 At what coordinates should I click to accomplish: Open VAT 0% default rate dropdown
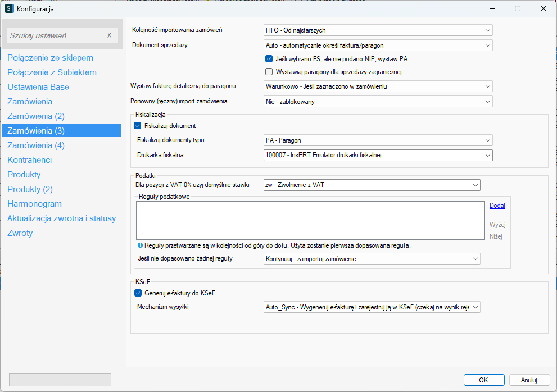tap(372, 185)
